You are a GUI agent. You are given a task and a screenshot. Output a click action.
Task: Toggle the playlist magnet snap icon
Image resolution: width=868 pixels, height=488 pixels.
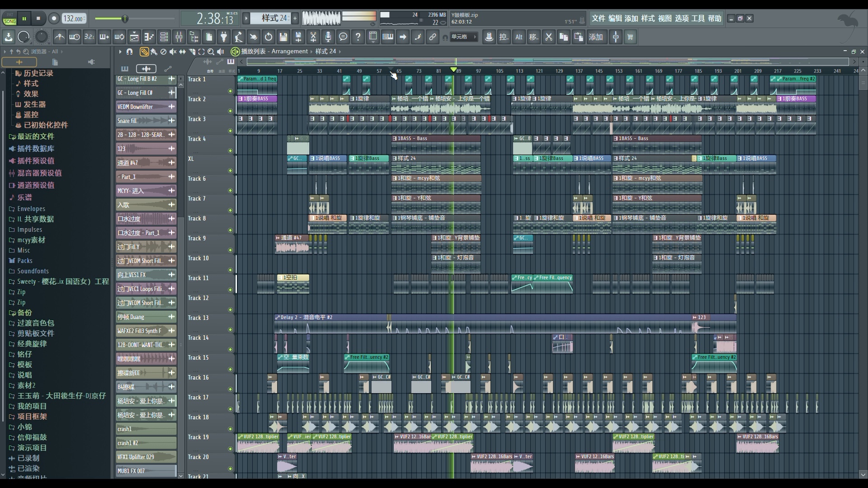(130, 52)
